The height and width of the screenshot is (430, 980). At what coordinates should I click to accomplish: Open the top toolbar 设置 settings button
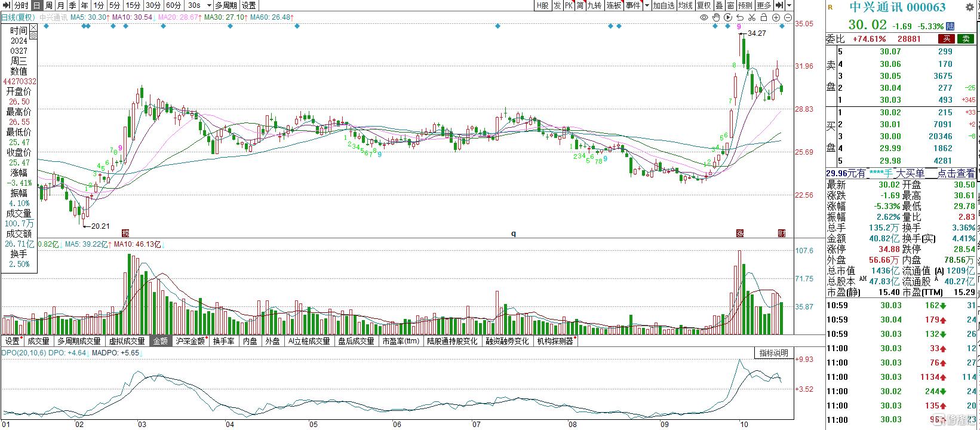pos(249,5)
